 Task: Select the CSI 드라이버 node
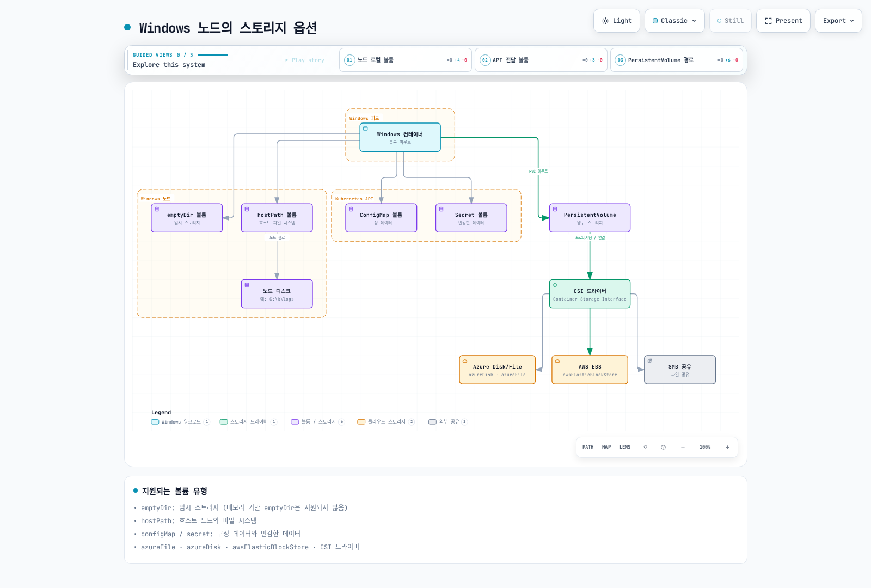[590, 293]
